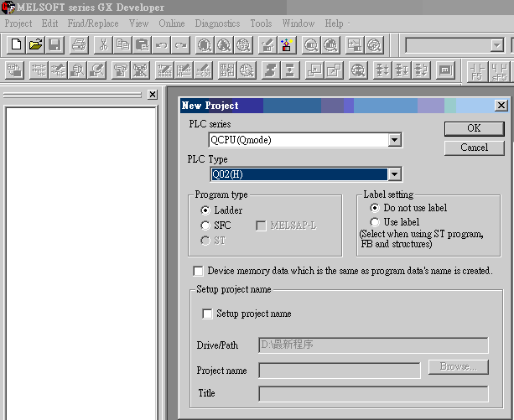Select the Ladder program type
Image resolution: width=514 pixels, height=420 pixels.
[x=205, y=210]
